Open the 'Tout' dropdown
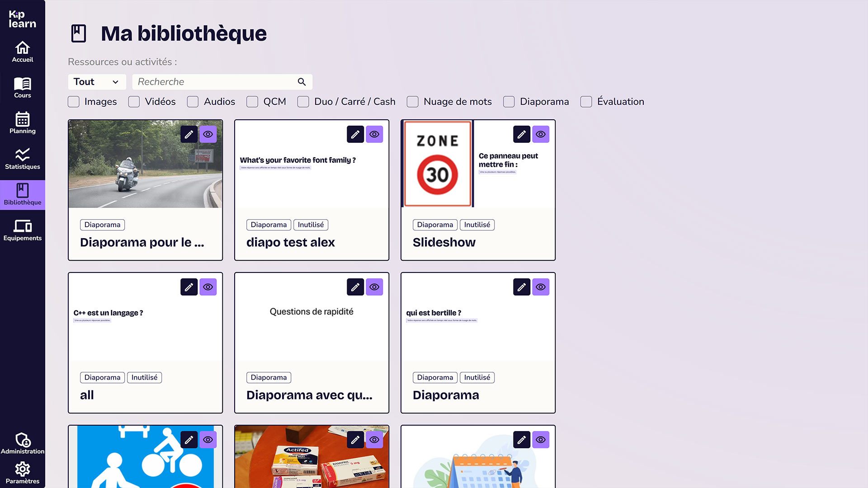This screenshot has width=868, height=488. (97, 82)
